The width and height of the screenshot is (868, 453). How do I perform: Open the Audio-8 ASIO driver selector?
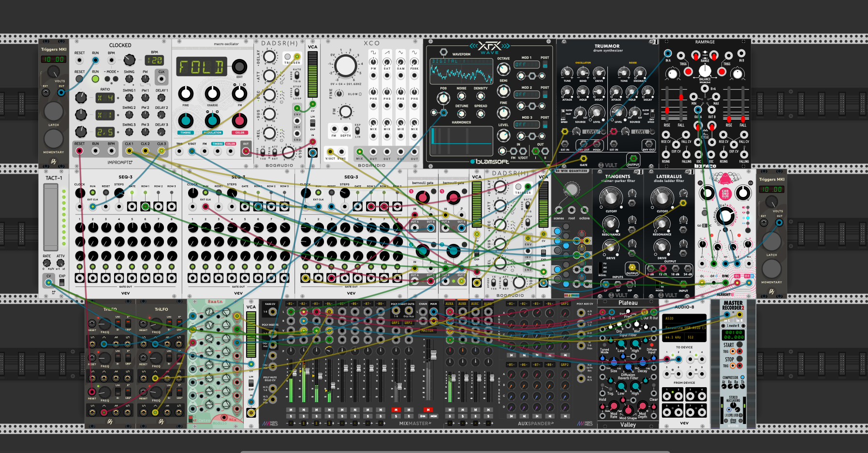684,318
